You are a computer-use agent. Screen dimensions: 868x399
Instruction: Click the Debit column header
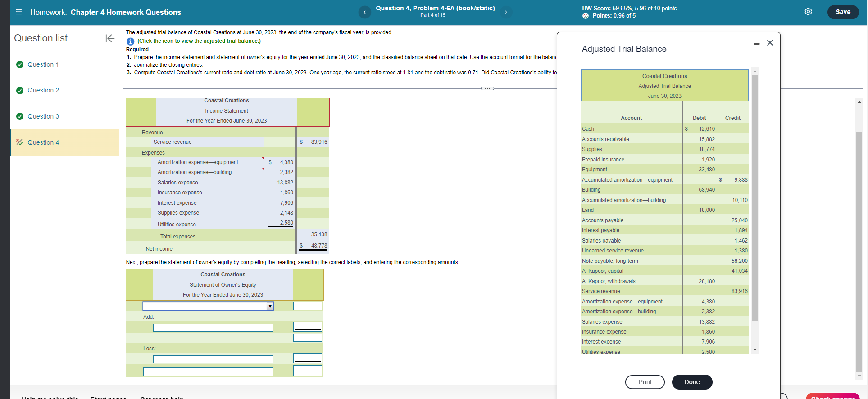coord(699,118)
